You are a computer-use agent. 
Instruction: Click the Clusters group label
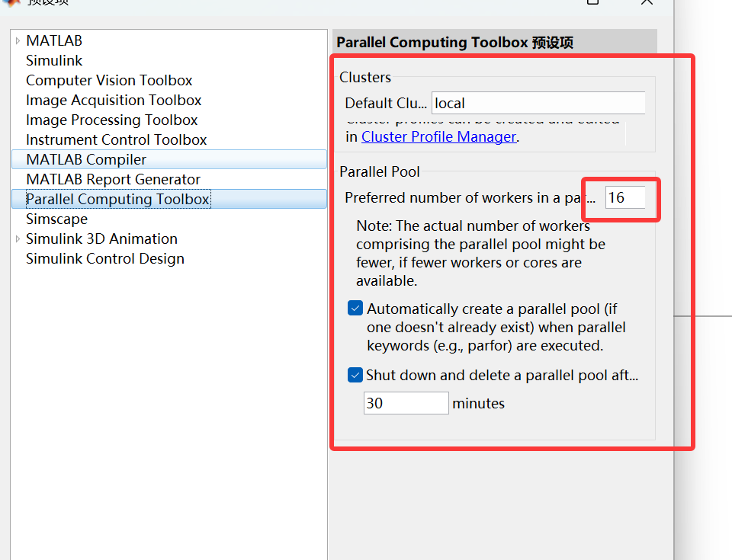click(365, 78)
